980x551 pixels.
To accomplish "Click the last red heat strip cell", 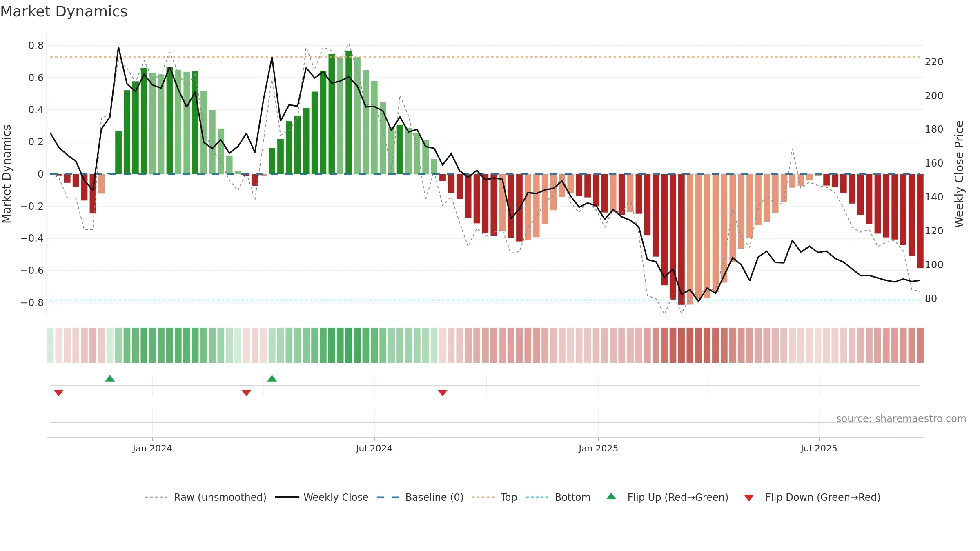I will (x=920, y=345).
